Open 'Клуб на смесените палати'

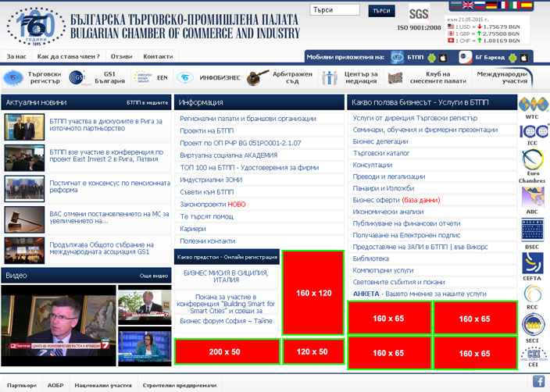tap(428, 78)
